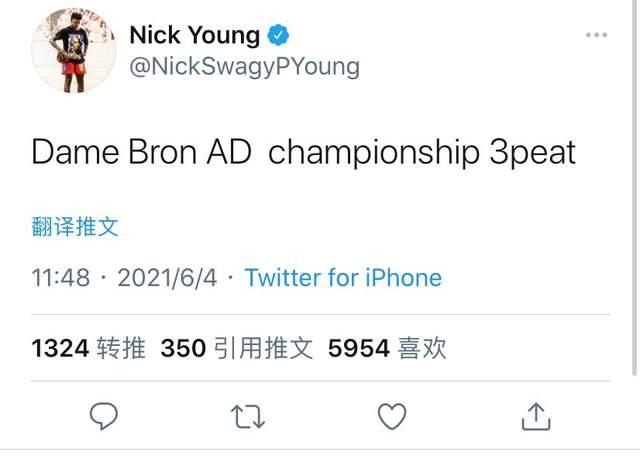This screenshot has height=466, width=640.
Task: Click the word "3peat" in the tweet
Action: pyautogui.click(x=533, y=152)
